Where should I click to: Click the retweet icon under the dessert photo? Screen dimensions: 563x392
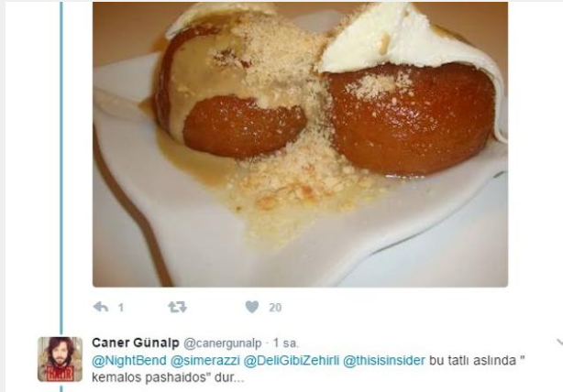(x=177, y=307)
